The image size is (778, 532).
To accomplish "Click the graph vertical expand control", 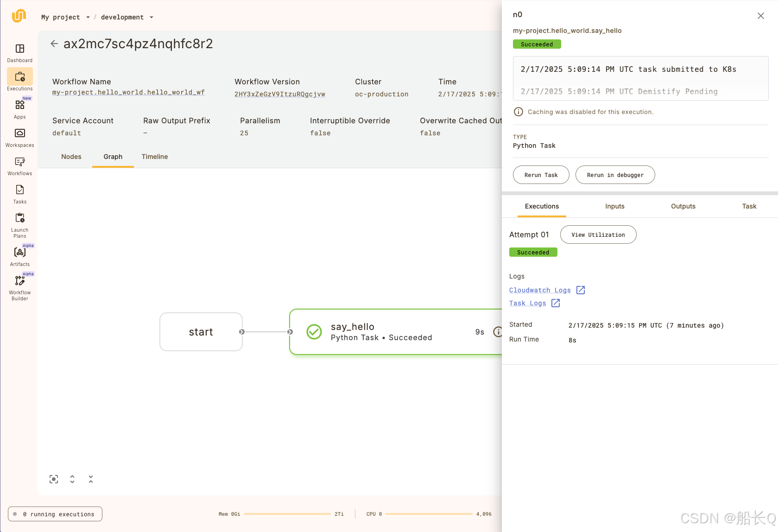I will [72, 479].
